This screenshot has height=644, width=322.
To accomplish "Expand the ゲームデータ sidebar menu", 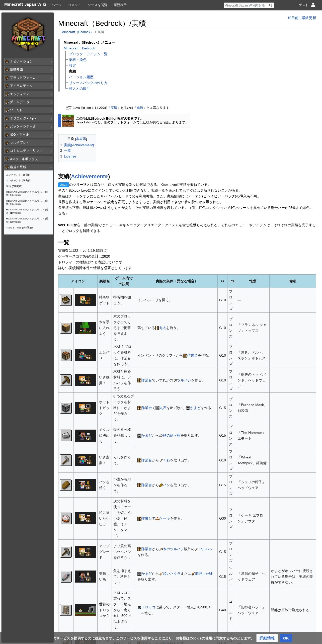I will pyautogui.click(x=29, y=102).
